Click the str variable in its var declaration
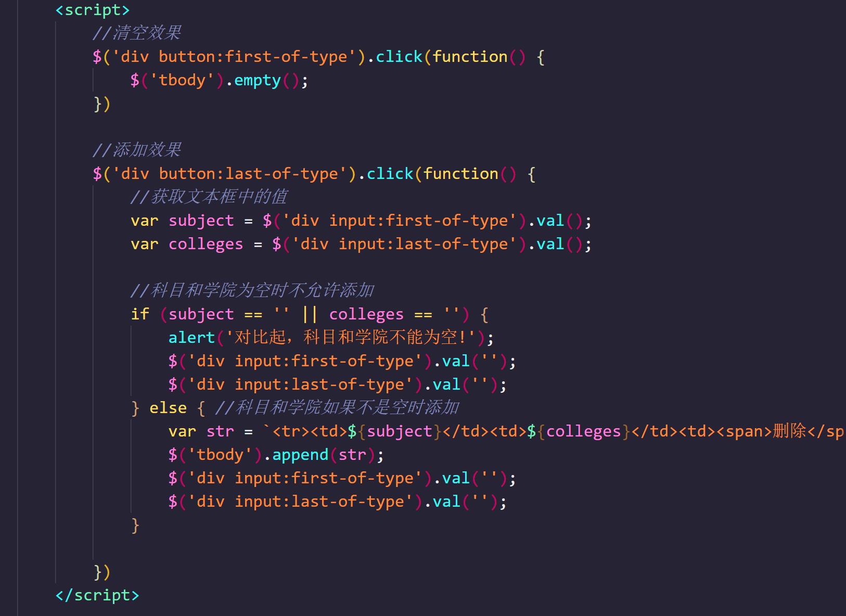 (x=220, y=431)
